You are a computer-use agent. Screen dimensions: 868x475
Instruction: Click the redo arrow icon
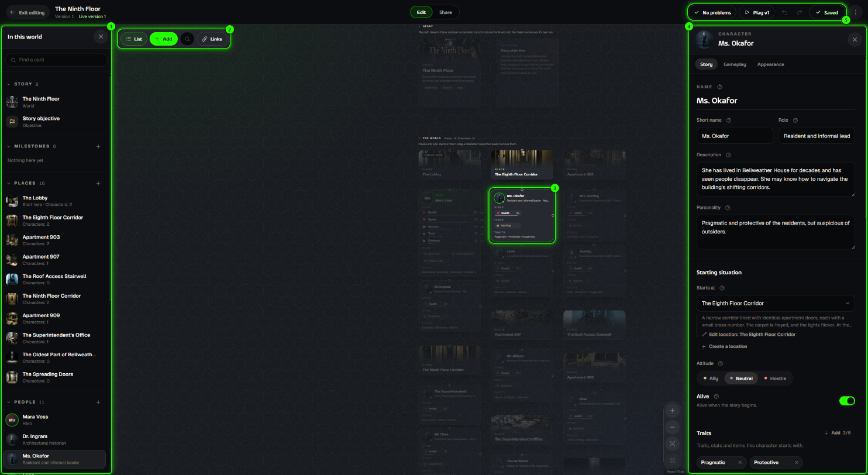(x=800, y=12)
